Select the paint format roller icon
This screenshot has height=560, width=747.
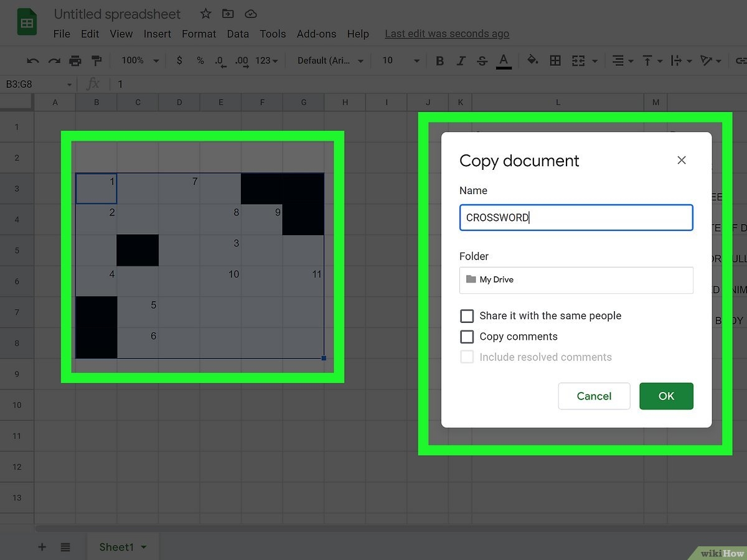click(x=96, y=60)
